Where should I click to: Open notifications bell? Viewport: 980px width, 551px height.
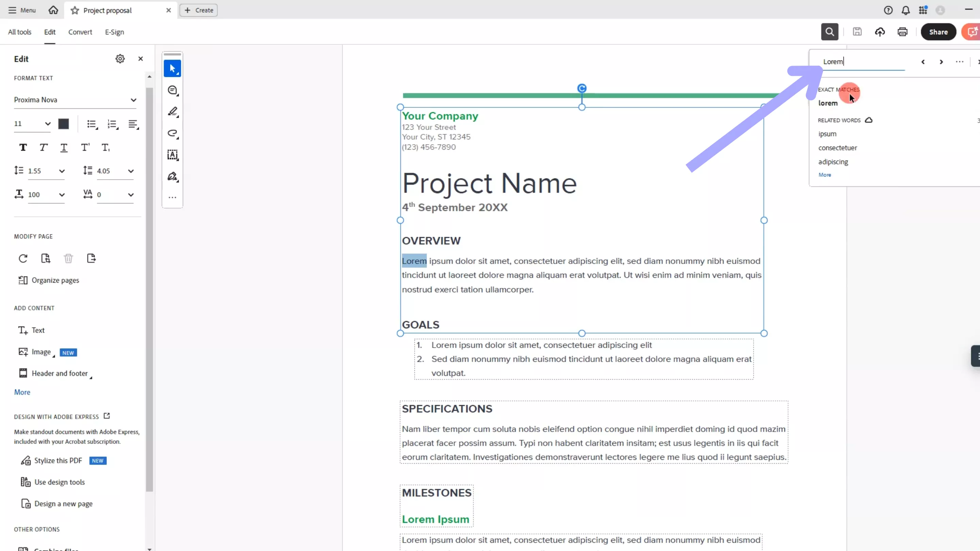tap(906, 10)
